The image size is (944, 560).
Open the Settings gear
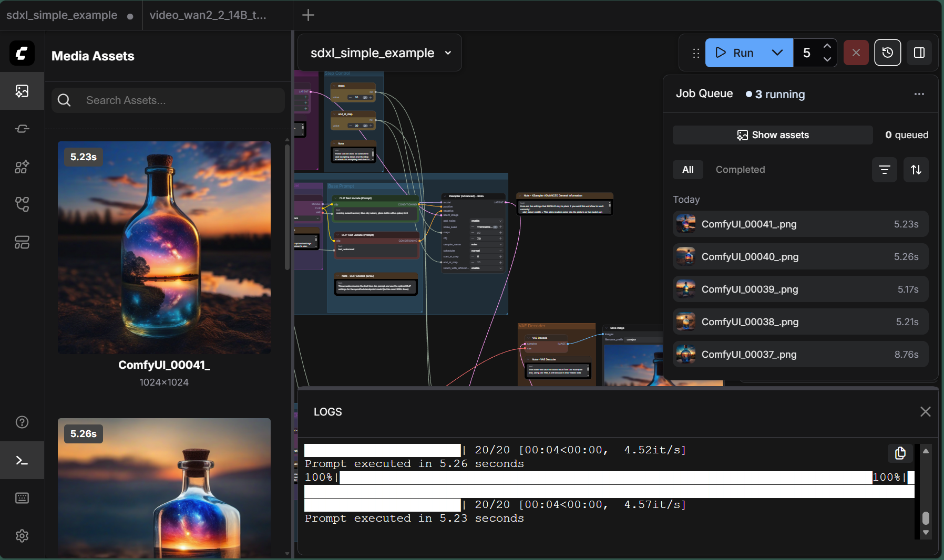tap(23, 536)
